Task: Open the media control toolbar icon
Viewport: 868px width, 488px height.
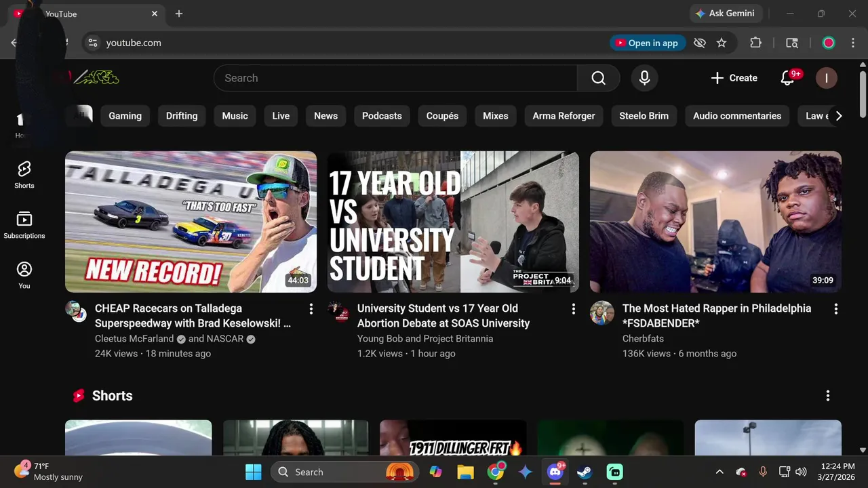Action: (792, 43)
